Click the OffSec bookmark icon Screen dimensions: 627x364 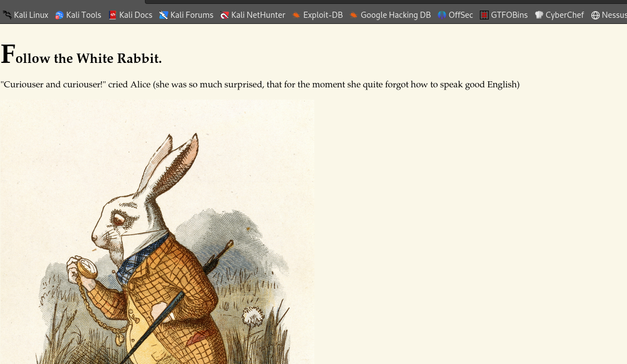[442, 15]
